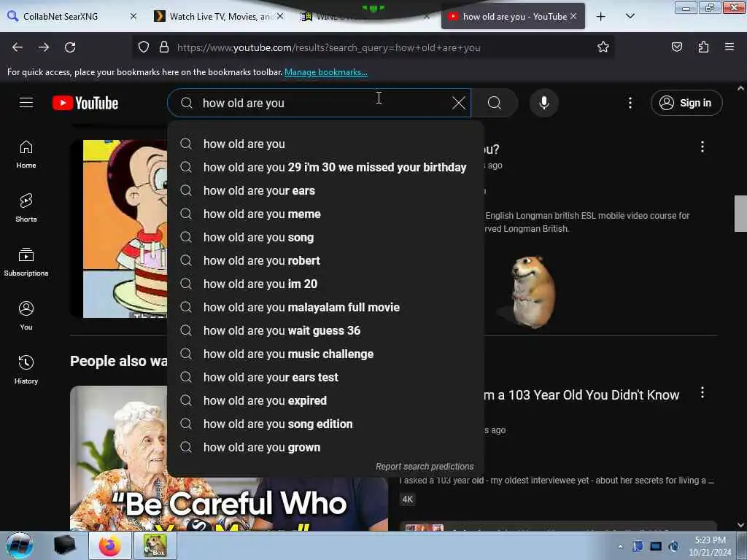The height and width of the screenshot is (560, 747).
Task: Open Home in the sidebar
Action: pos(26,155)
